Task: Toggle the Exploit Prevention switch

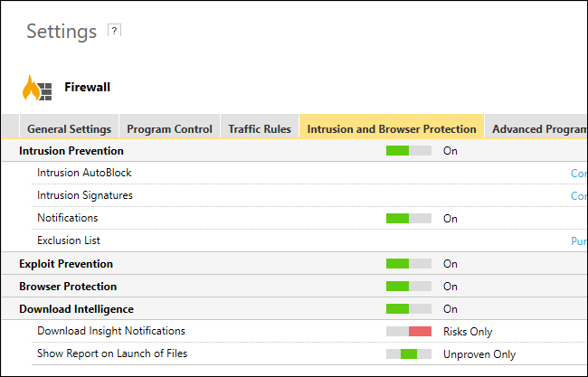Action: [x=408, y=264]
